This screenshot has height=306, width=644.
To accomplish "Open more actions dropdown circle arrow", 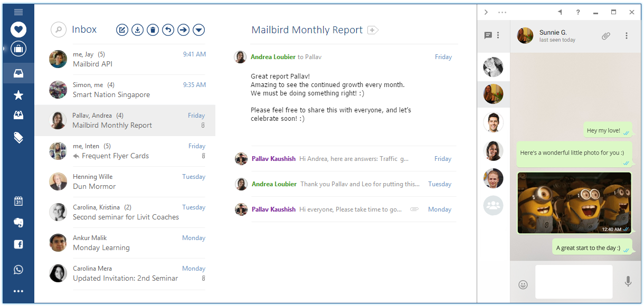I will pos(199,30).
